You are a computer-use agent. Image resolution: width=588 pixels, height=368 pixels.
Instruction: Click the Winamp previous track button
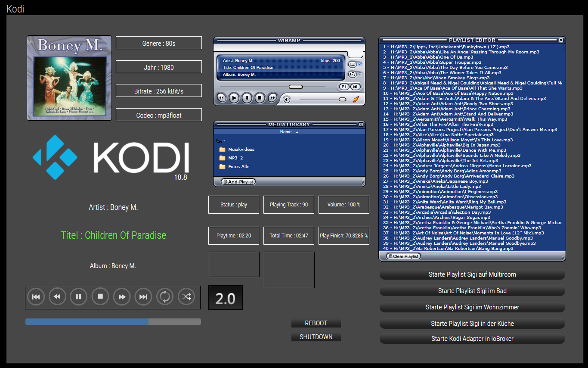coord(221,98)
